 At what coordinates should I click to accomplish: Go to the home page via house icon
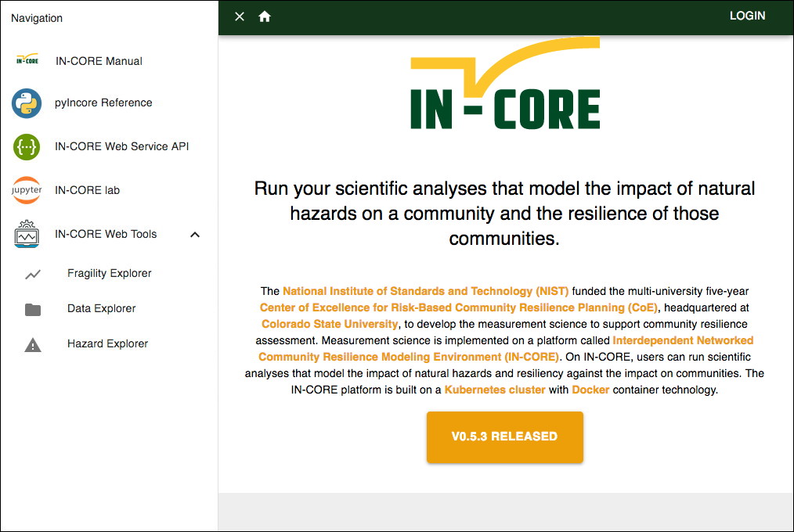click(265, 16)
